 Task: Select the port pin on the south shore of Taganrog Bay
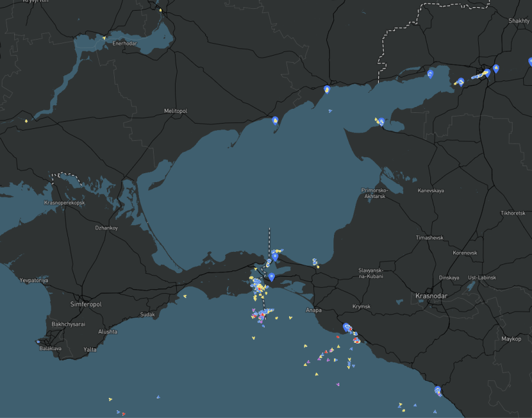click(381, 122)
